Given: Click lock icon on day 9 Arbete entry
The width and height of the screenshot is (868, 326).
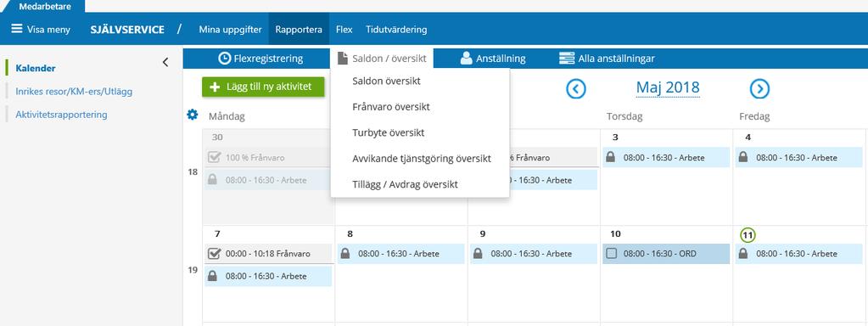Looking at the screenshot, I should point(478,254).
